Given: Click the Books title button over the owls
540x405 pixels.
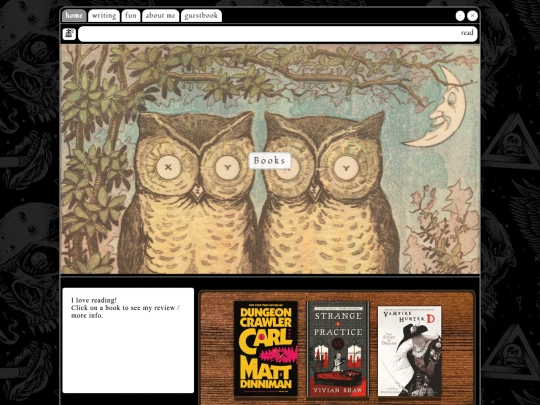Looking at the screenshot, I should pos(270,160).
